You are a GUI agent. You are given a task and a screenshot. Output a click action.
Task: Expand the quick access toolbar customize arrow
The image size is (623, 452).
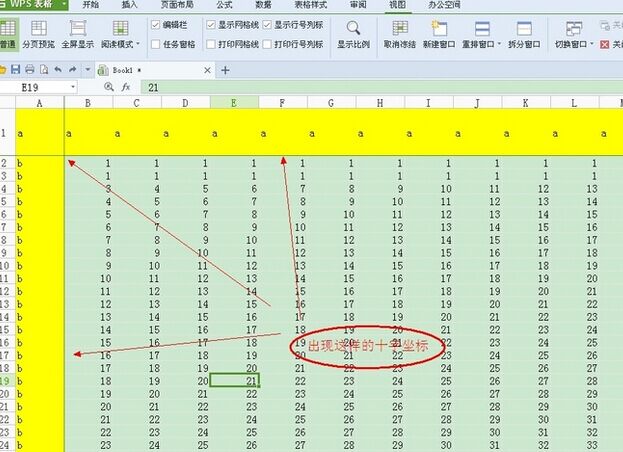tap(88, 70)
